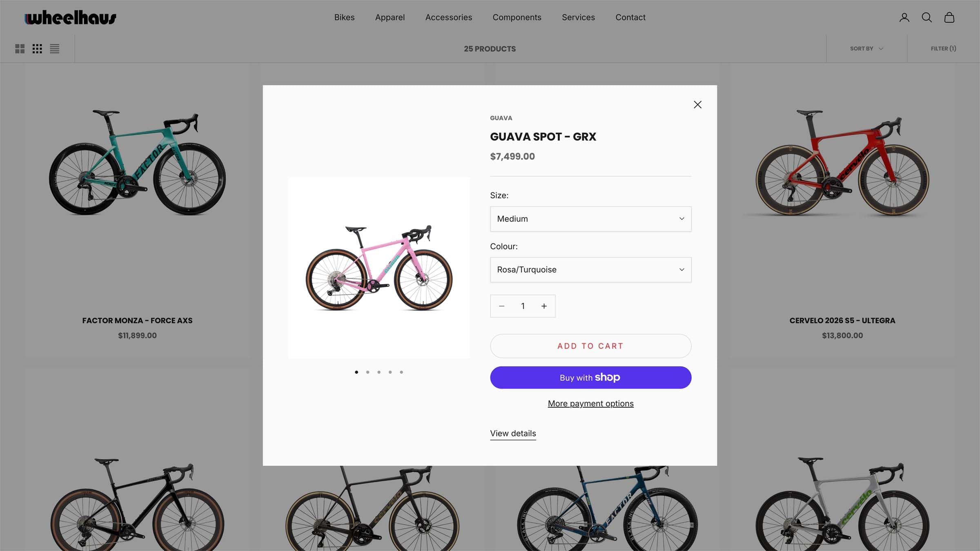Show the last product image dot
Viewport: 980px width, 551px height.
click(401, 372)
